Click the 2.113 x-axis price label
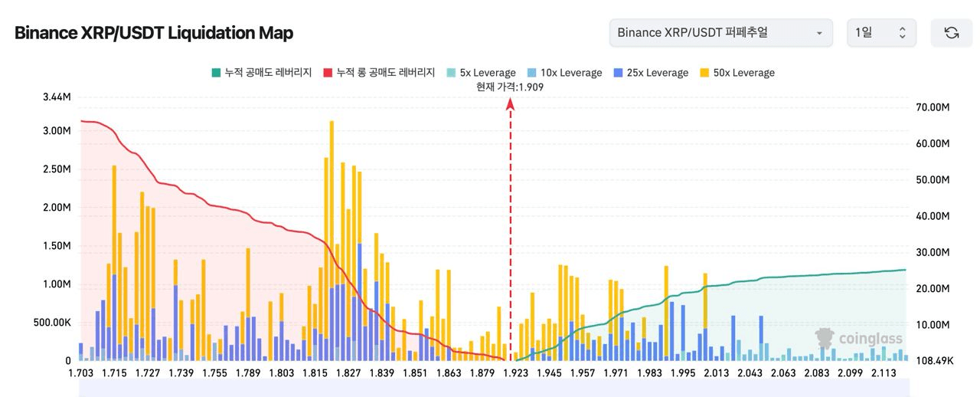The width and height of the screenshot is (980, 397). click(x=884, y=373)
